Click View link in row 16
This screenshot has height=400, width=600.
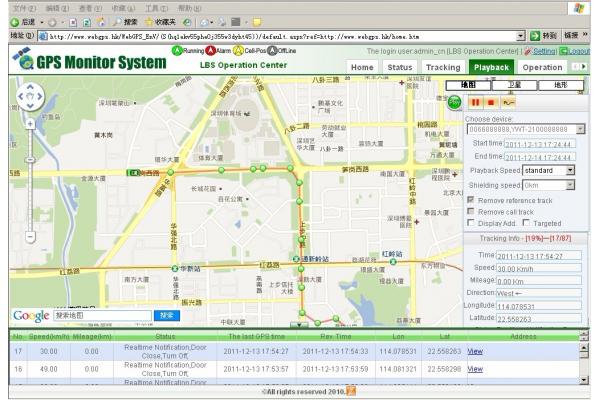pos(475,369)
